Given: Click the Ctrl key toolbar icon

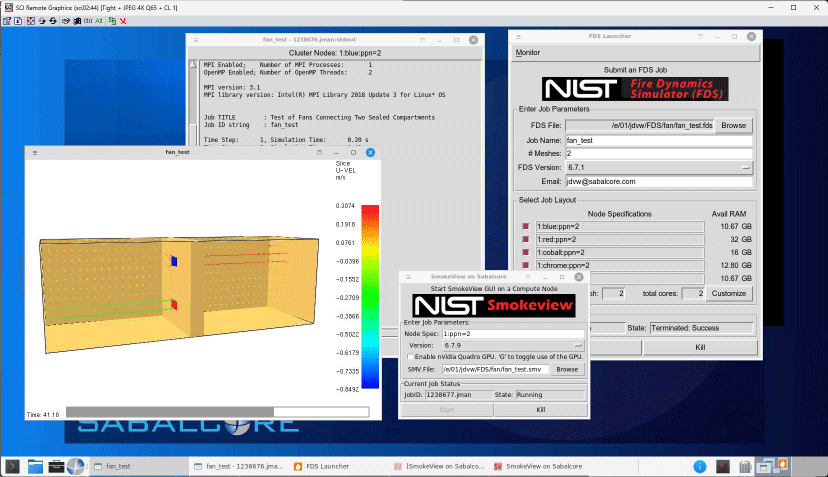Looking at the screenshot, I should coord(87,19).
